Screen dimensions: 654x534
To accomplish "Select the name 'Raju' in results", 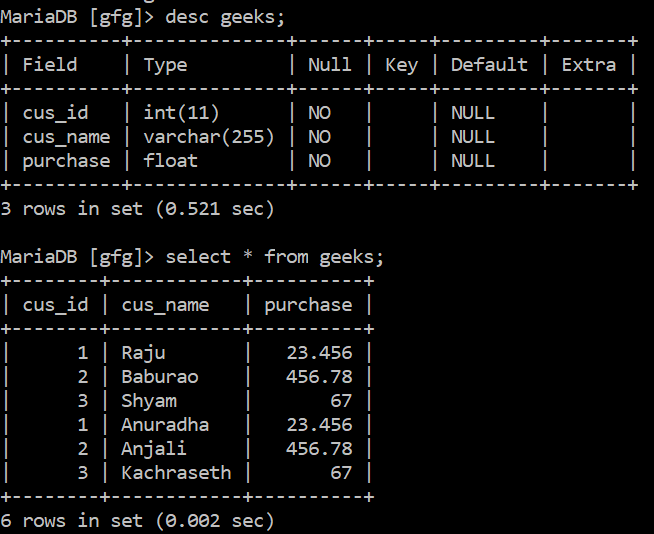I will click(x=143, y=353).
